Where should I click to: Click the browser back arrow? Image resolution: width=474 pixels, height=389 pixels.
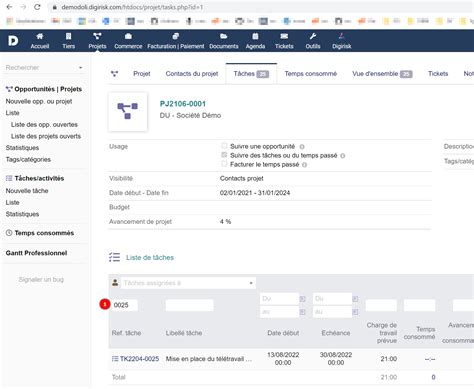coord(9,7)
